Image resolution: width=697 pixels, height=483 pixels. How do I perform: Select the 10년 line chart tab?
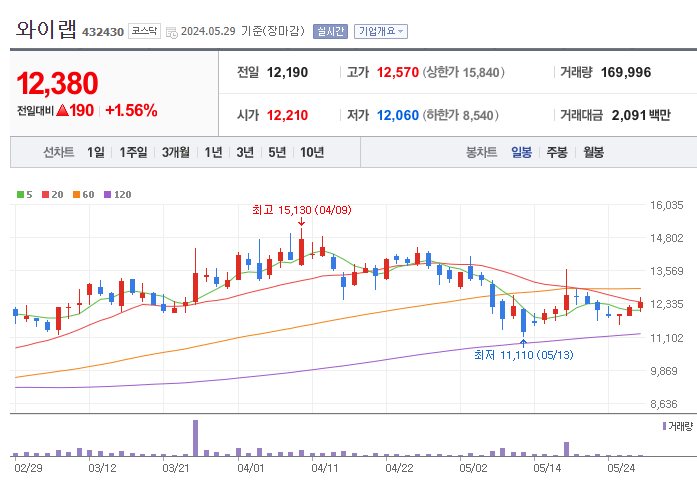[x=312, y=152]
